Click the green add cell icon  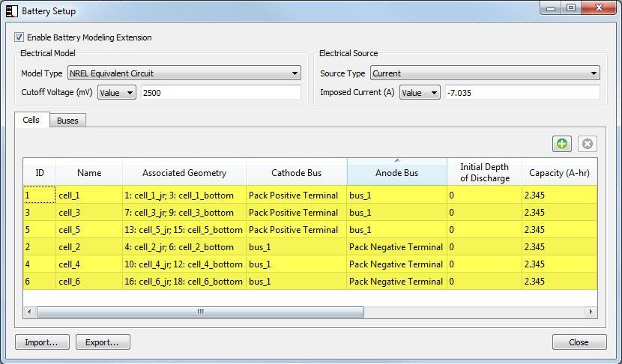[x=562, y=144]
